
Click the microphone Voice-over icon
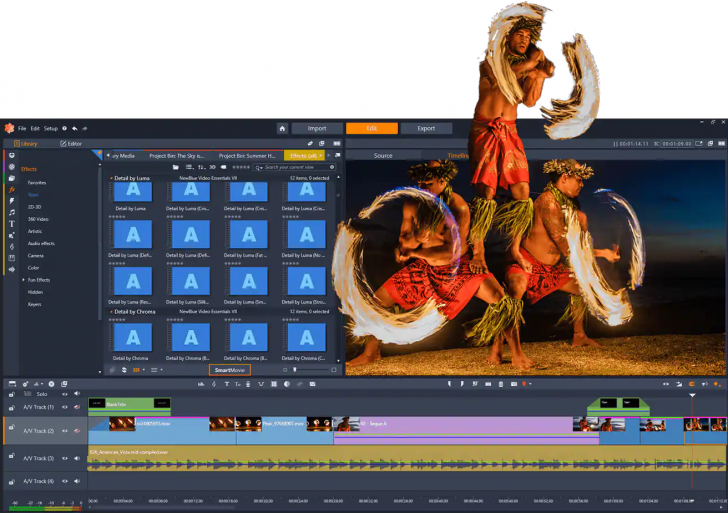[248, 384]
